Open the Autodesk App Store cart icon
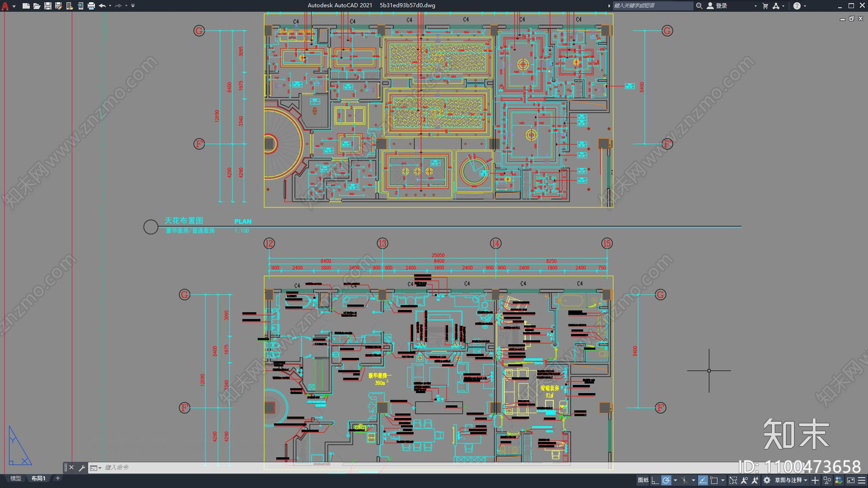The width and height of the screenshot is (868, 488). point(765,5)
